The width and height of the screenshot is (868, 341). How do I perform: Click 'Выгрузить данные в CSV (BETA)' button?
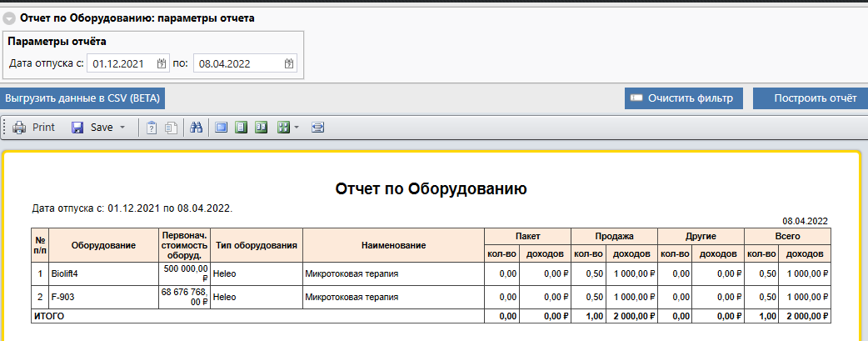[x=82, y=98]
